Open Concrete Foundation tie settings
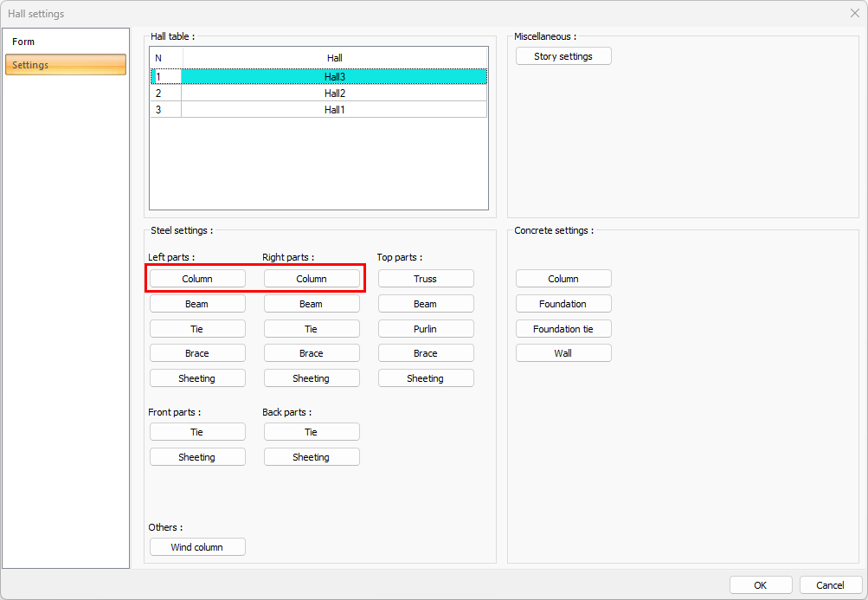Screen dimensions: 868x600 coord(563,329)
